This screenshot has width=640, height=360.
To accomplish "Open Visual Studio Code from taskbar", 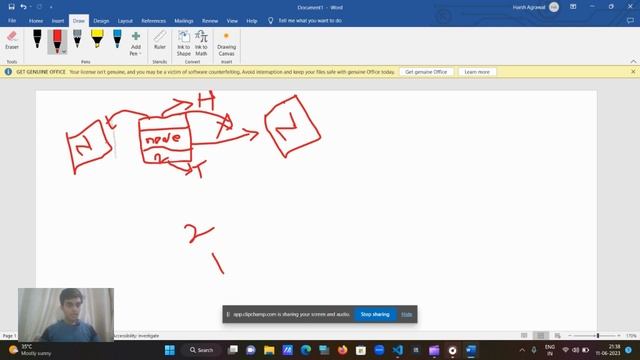I will [x=398, y=350].
